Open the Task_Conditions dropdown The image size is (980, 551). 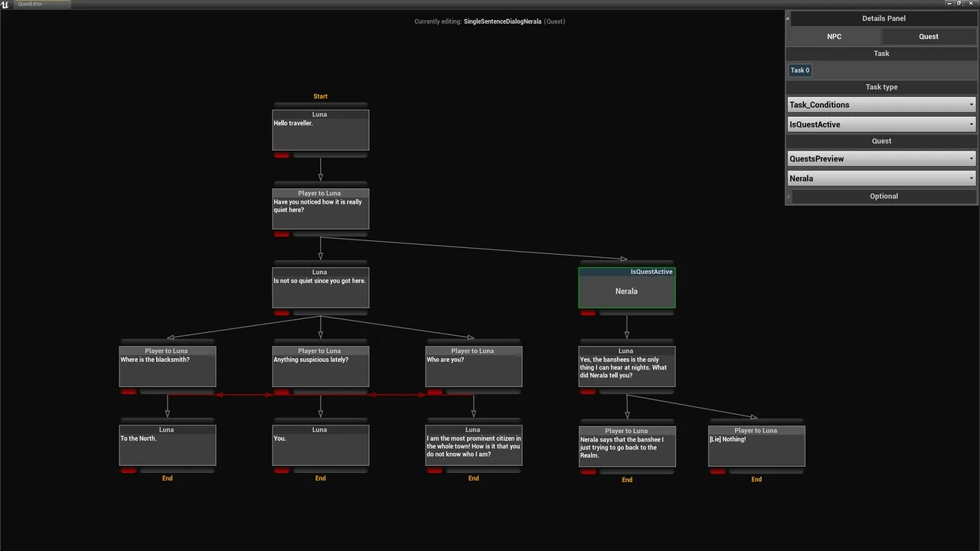[881, 105]
